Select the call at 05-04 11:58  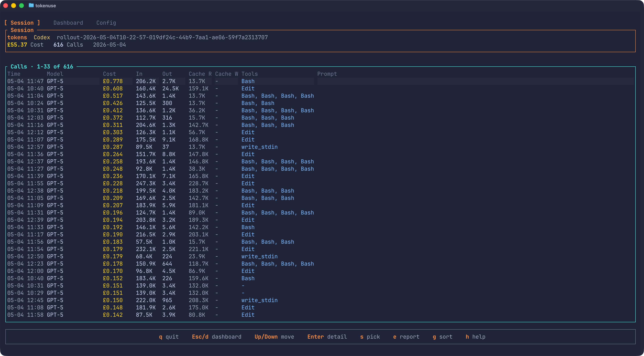[x=320, y=315]
